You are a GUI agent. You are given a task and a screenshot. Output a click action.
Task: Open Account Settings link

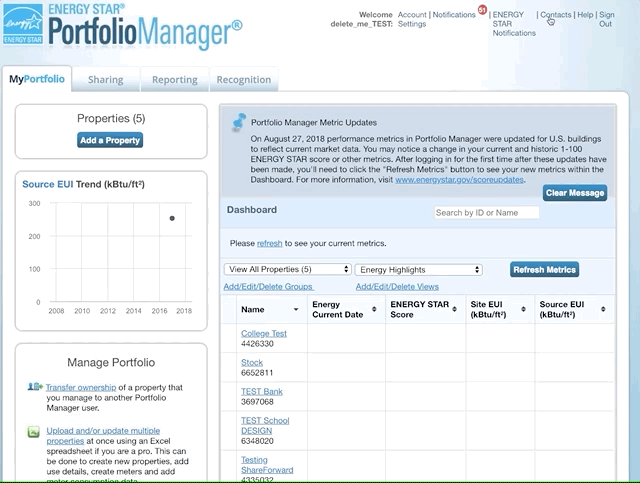pyautogui.click(x=412, y=19)
